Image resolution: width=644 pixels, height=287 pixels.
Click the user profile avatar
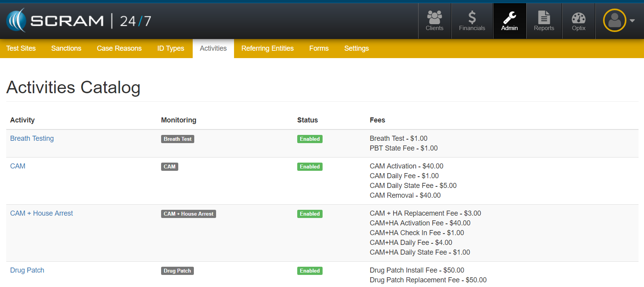pyautogui.click(x=614, y=20)
